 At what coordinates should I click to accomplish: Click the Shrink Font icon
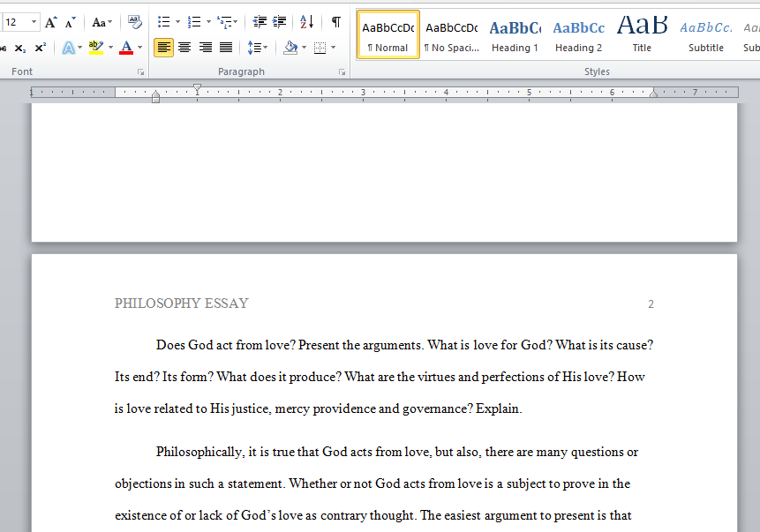71,22
